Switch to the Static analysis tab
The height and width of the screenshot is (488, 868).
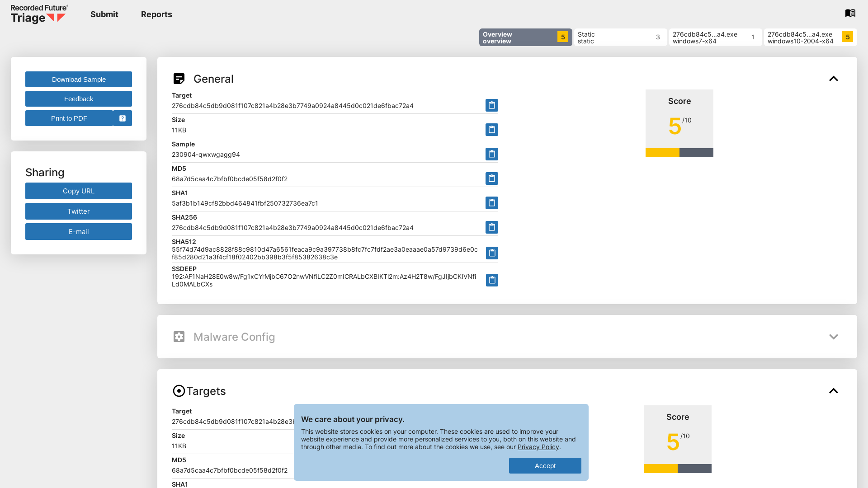(x=620, y=37)
